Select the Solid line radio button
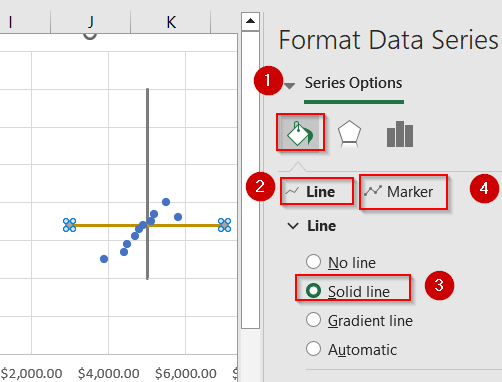 click(x=313, y=290)
